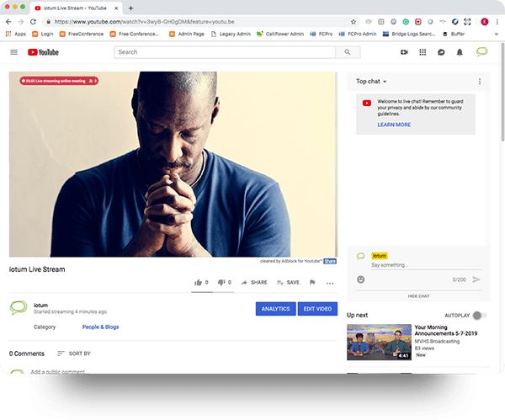The image size is (505, 420).
Task: Go to the YouTube home logo
Action: tap(43, 52)
